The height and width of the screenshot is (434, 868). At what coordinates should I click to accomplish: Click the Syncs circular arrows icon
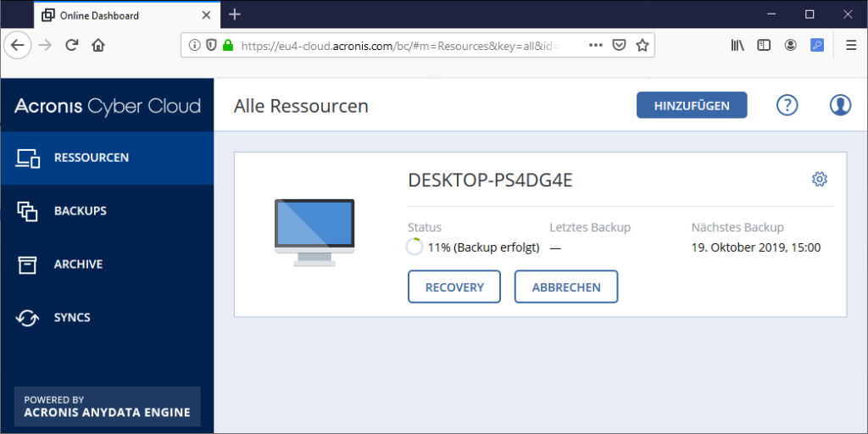(27, 318)
